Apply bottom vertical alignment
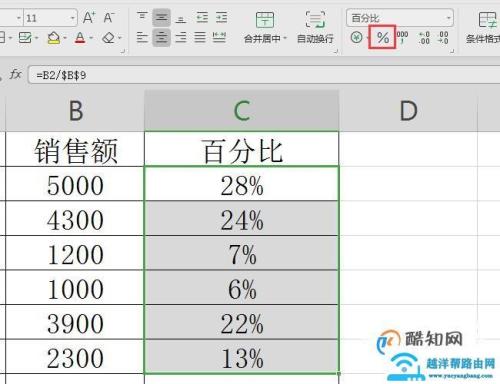Screen dimensions: 500x384 [181, 18]
